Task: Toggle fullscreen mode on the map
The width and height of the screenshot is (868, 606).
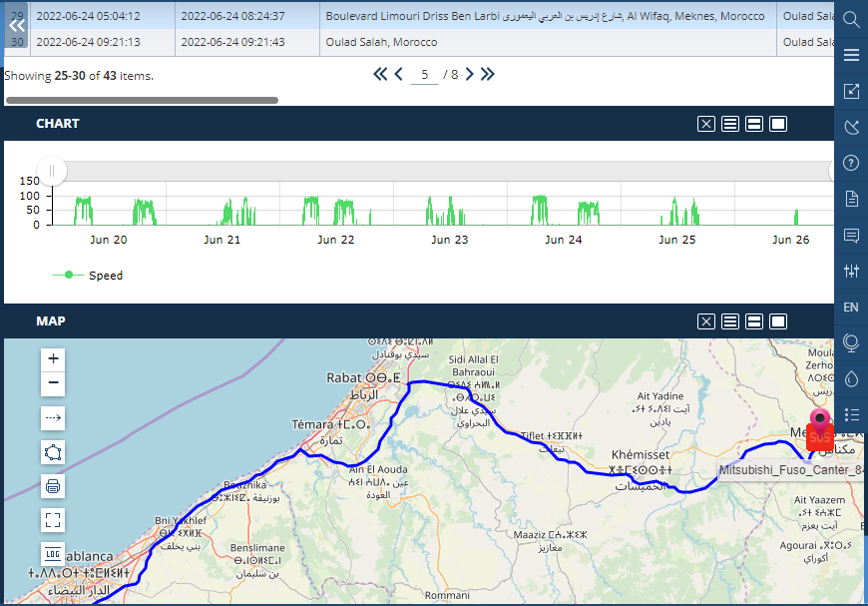Action: pos(54,519)
